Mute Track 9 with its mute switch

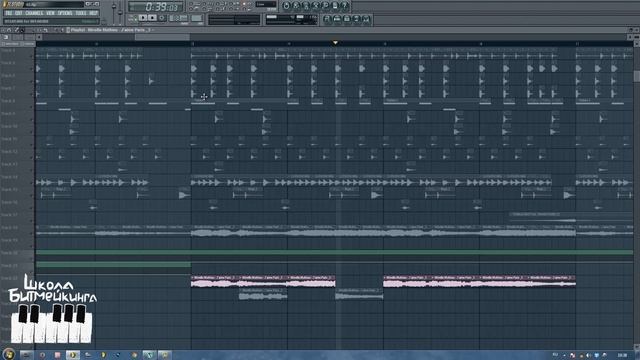tap(32, 120)
